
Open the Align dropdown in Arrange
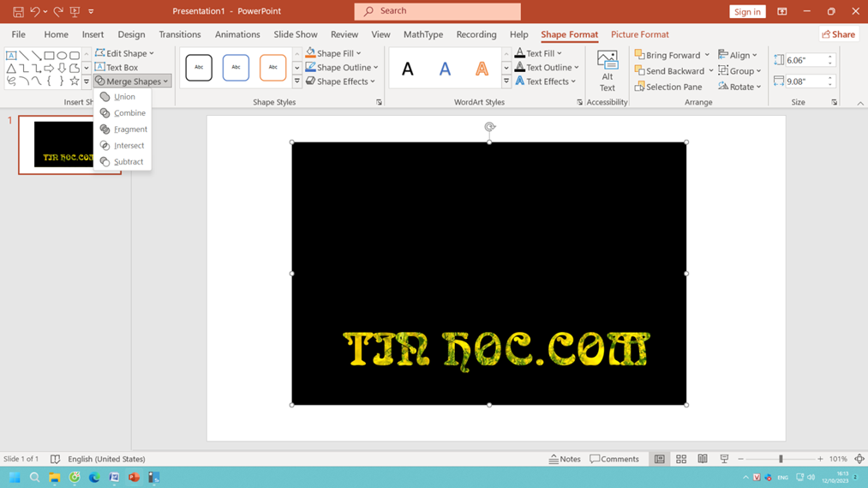738,55
